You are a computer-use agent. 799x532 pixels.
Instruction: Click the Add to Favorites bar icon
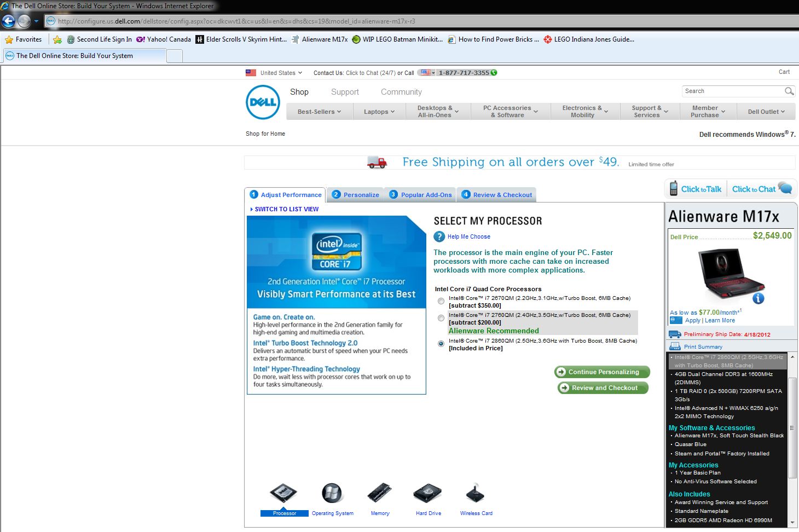coord(57,39)
